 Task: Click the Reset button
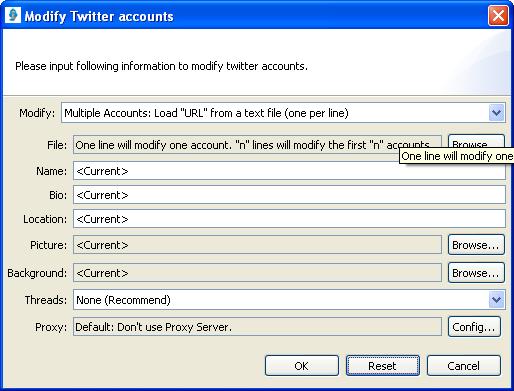pos(383,366)
